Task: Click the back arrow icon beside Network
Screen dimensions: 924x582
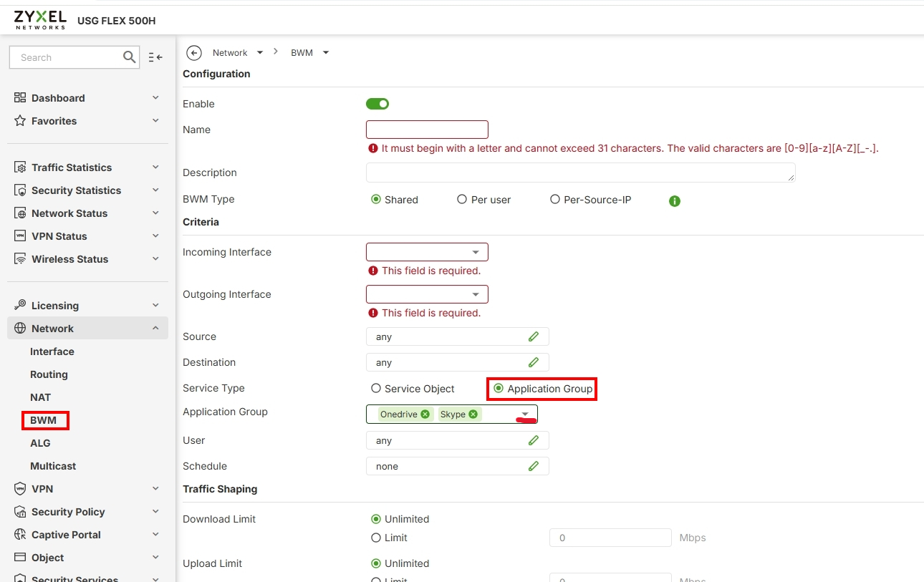Action: point(193,53)
